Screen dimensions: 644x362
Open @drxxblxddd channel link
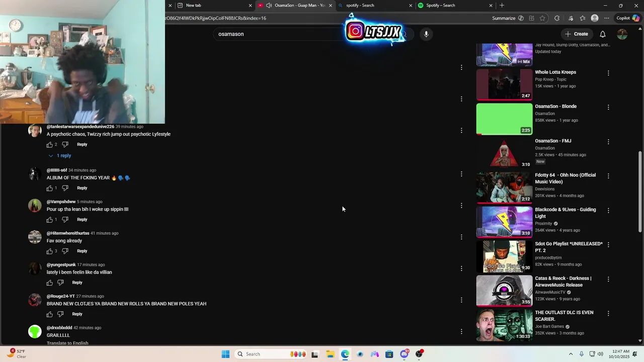tap(59, 328)
